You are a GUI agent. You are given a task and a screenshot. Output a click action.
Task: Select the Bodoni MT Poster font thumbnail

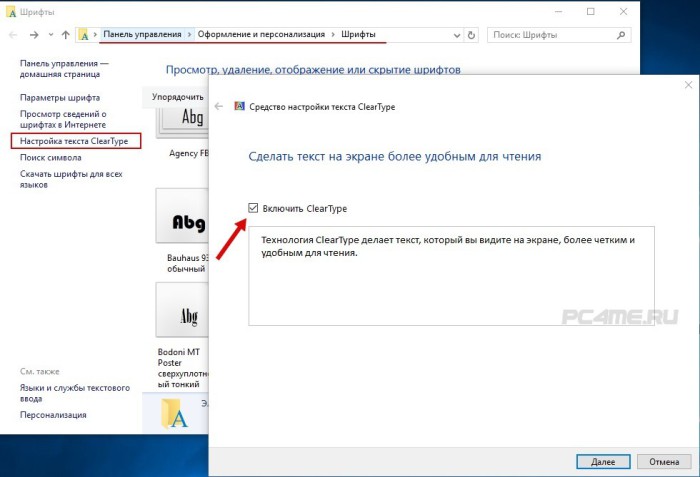click(x=182, y=310)
